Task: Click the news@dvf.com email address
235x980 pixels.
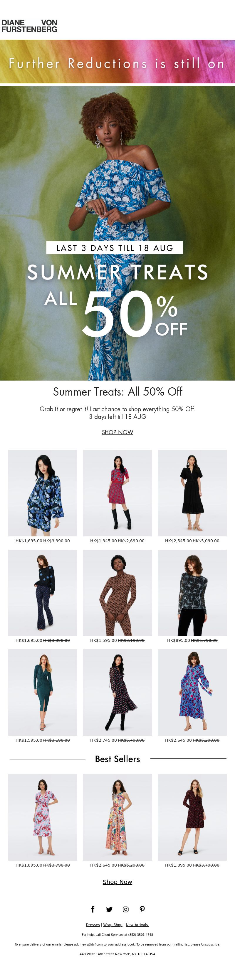Action: [91, 944]
